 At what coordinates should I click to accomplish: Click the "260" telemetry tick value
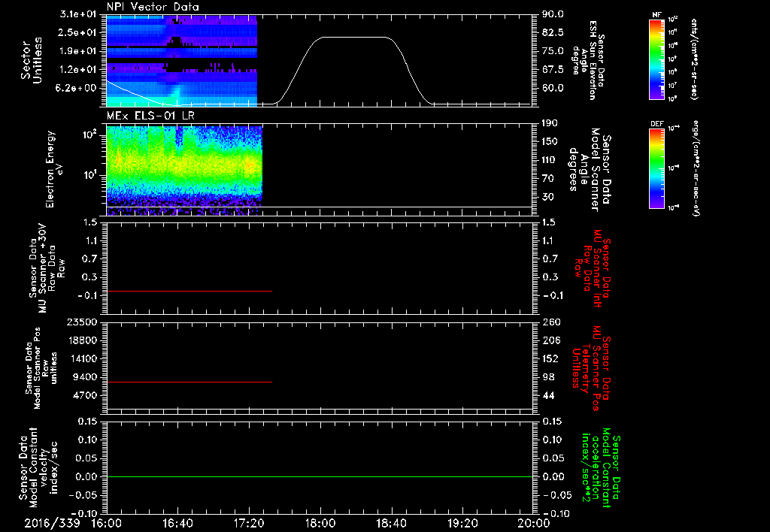point(550,322)
